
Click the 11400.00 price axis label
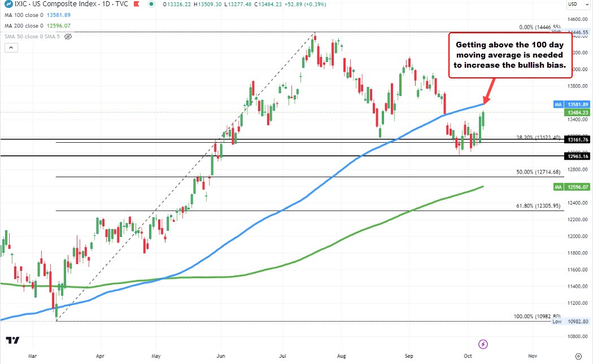point(578,287)
